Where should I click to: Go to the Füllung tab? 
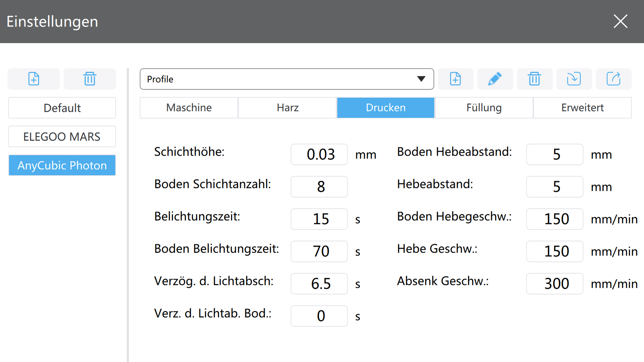click(x=484, y=108)
